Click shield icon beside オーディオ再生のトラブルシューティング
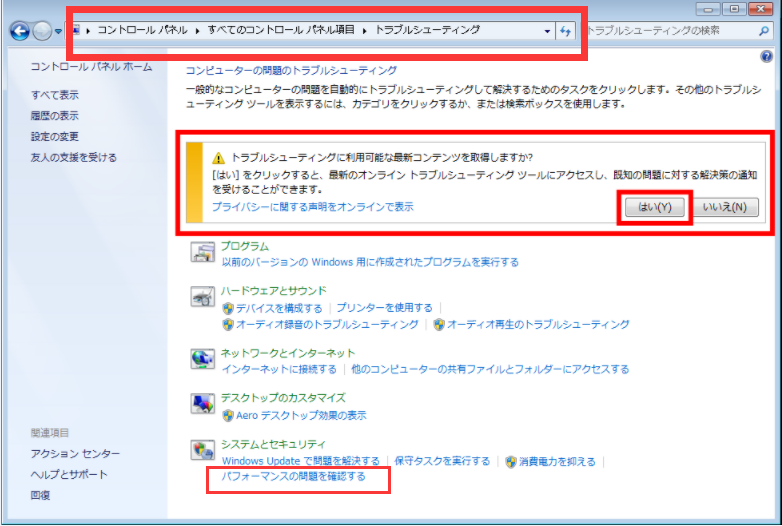Screen dimensions: 782x526 439,325
